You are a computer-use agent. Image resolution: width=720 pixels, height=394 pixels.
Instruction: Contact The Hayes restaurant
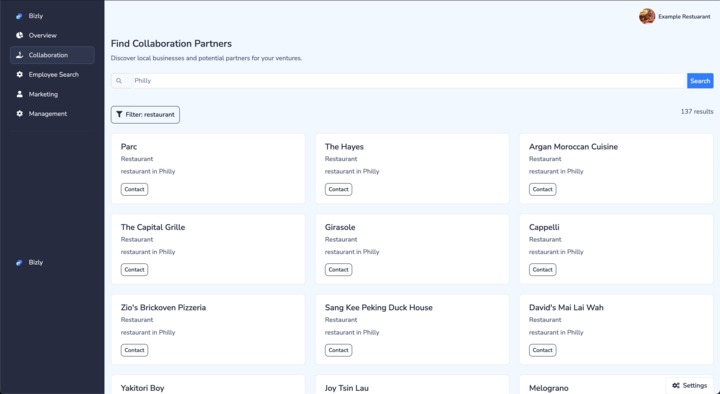click(338, 189)
